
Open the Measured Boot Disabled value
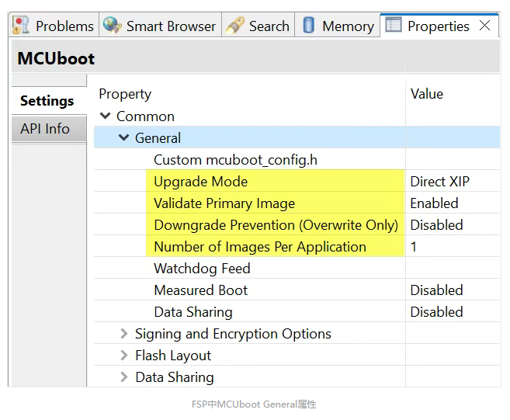453,290
